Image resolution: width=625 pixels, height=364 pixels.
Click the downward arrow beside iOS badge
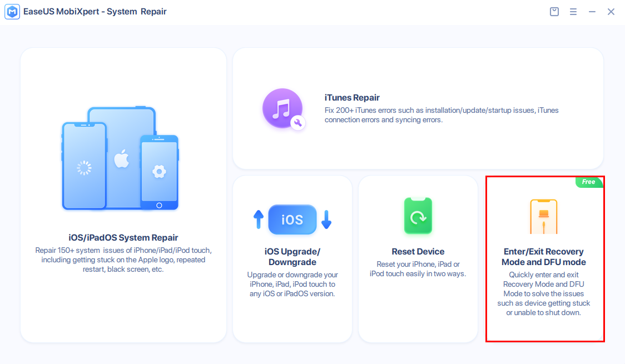pyautogui.click(x=326, y=220)
